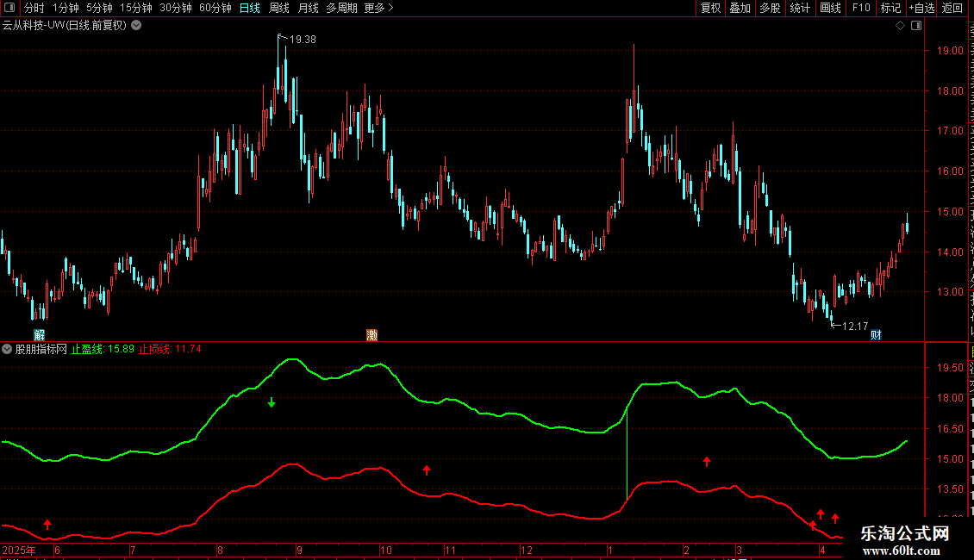Open the 复权 adjustment option
Screen dimensions: 974x560
(x=710, y=8)
